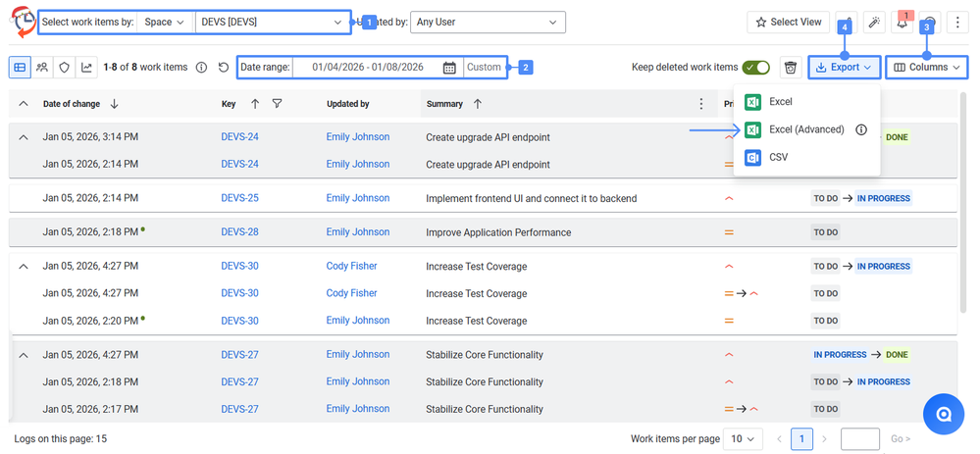
Task: Click the users group view icon
Action: [x=42, y=68]
